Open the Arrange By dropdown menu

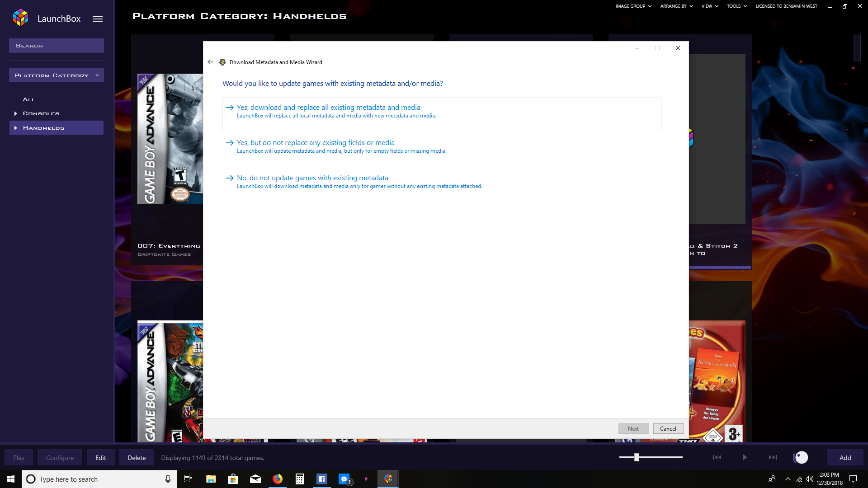coord(676,6)
